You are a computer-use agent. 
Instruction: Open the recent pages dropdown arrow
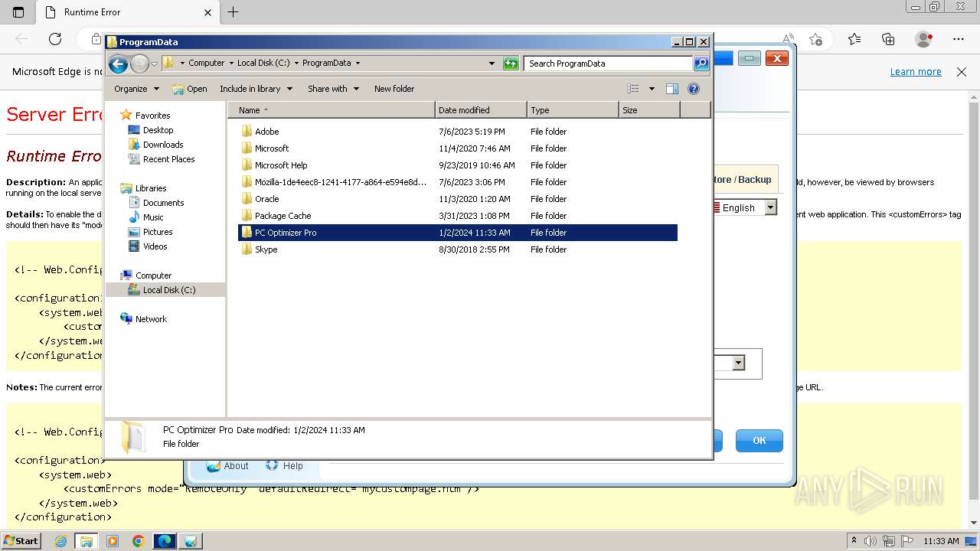[x=154, y=64]
